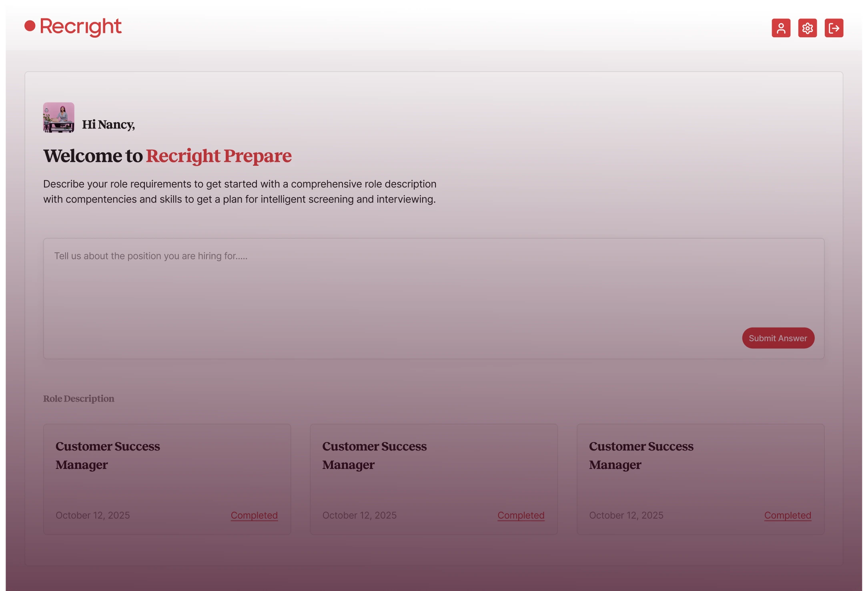The image size is (868, 591).
Task: Click the logout arrow icon
Action: tap(834, 28)
